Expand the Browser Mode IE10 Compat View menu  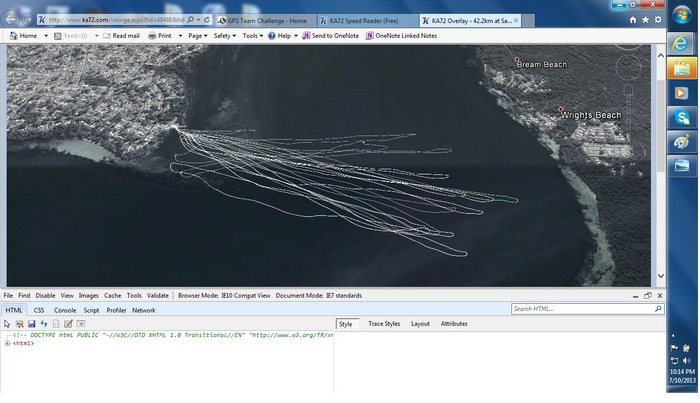click(x=224, y=296)
